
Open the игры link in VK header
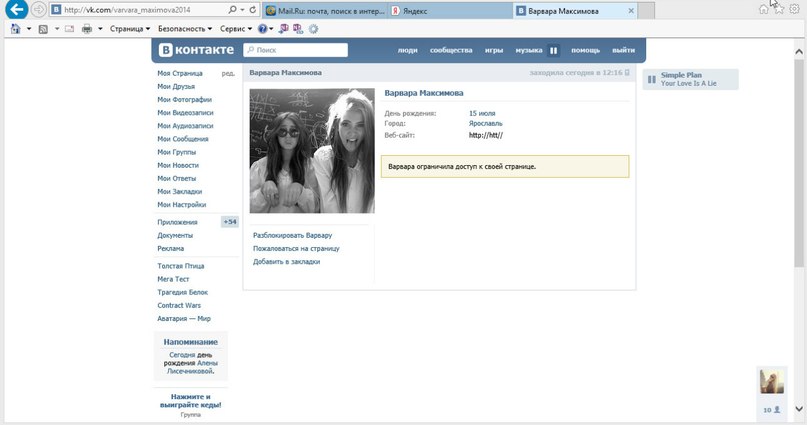494,50
